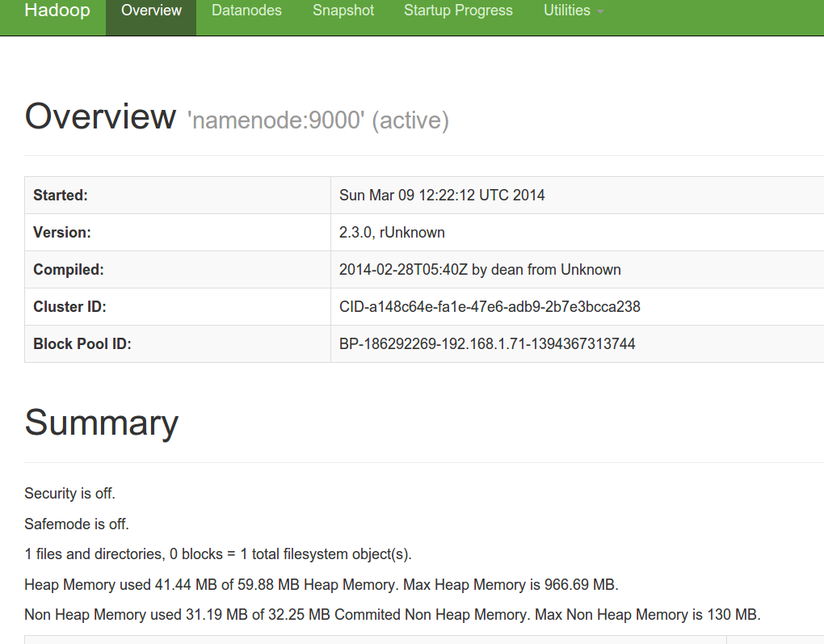Click the Hadoop brand link
Screen dimensions: 824x644
pyautogui.click(x=57, y=11)
